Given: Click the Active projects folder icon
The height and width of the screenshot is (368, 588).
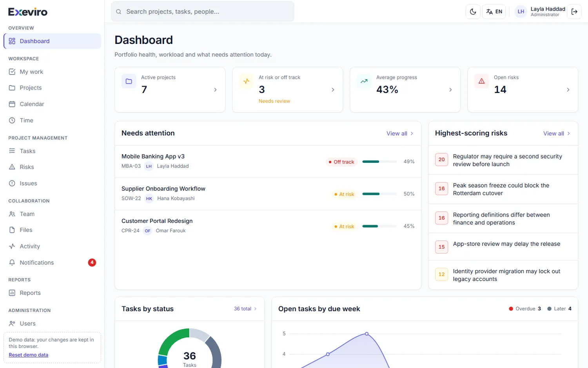Looking at the screenshot, I should coord(129,81).
